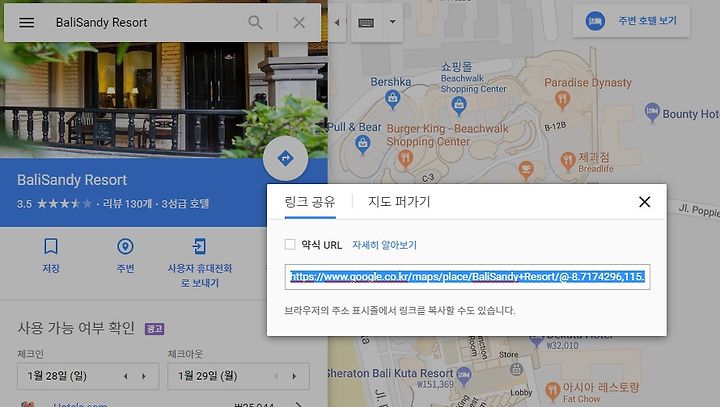
Task: Click the Sheraton Bali Kuta Resort pin
Action: click(464, 375)
